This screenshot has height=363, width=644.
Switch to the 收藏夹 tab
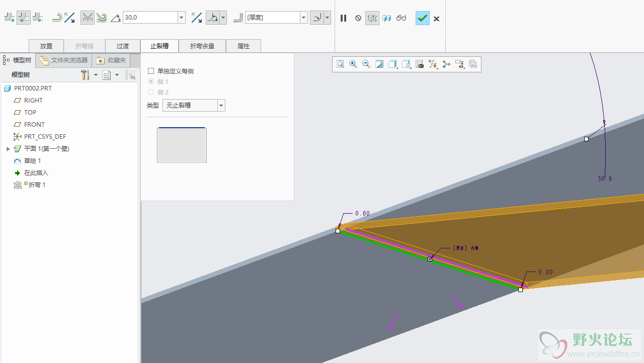(x=111, y=60)
